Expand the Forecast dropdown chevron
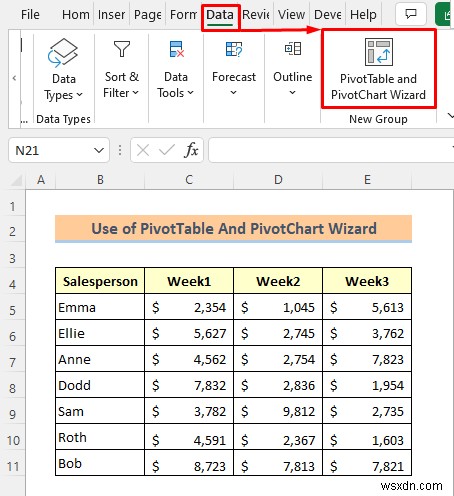Screen dimensions: 454x496 tap(234, 92)
